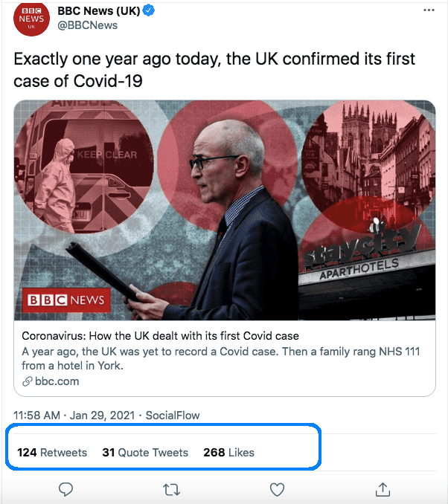Screen dimensions: 448x504
Task: Open the share tweet icon
Action: point(383,489)
